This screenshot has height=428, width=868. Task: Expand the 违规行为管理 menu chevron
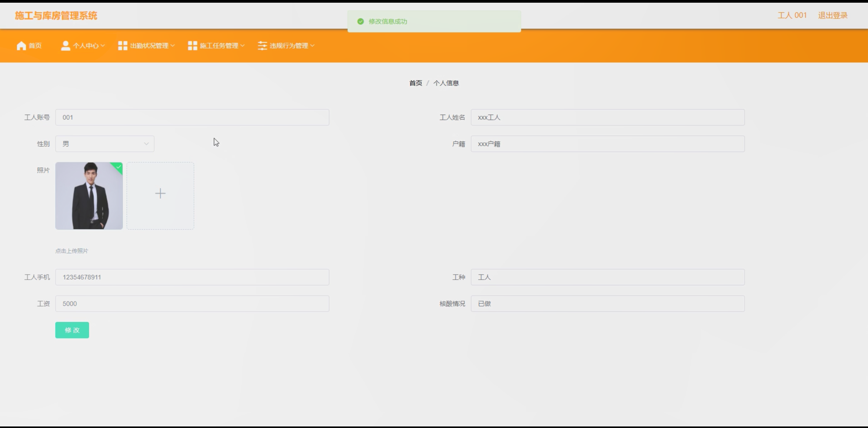click(x=312, y=46)
